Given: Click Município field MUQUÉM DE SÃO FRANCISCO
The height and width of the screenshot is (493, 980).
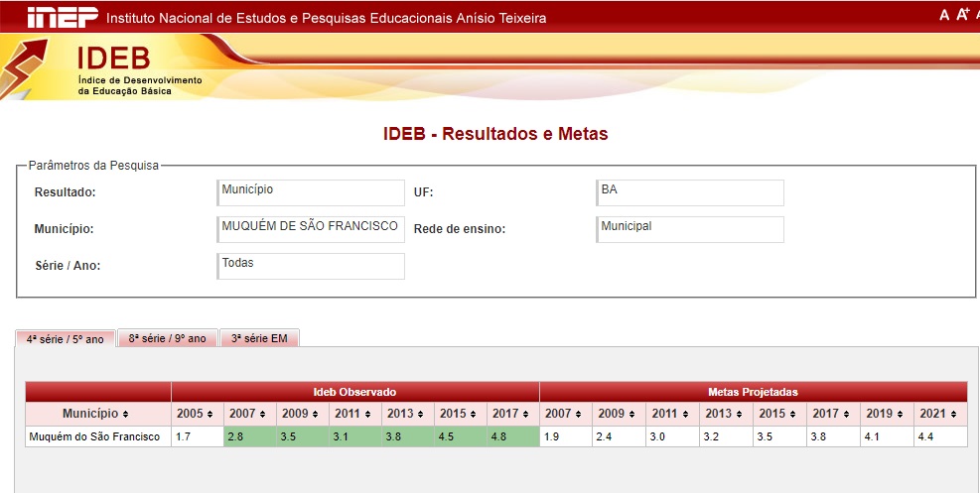Looking at the screenshot, I should tap(311, 230).
